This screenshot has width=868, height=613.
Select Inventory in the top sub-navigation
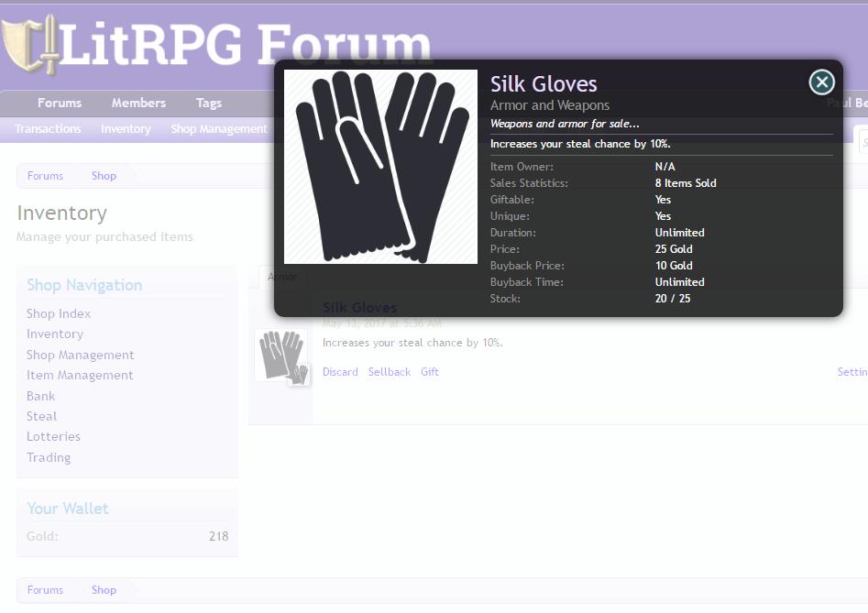pyautogui.click(x=126, y=129)
